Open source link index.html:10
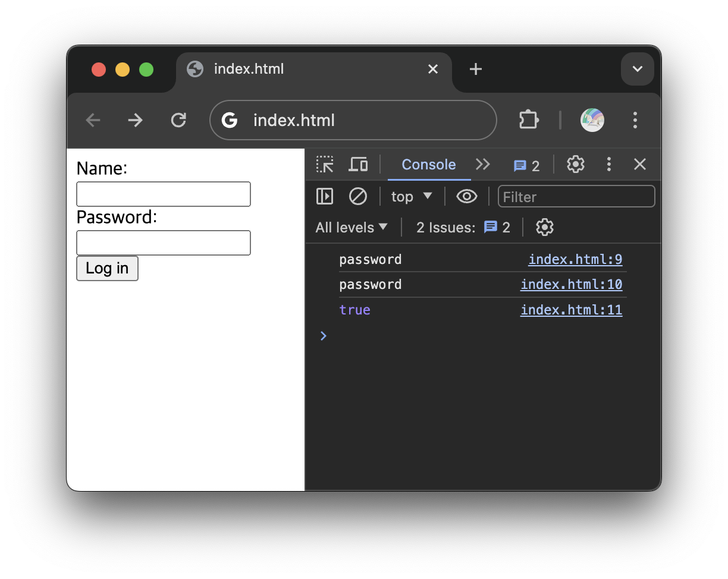 click(572, 284)
